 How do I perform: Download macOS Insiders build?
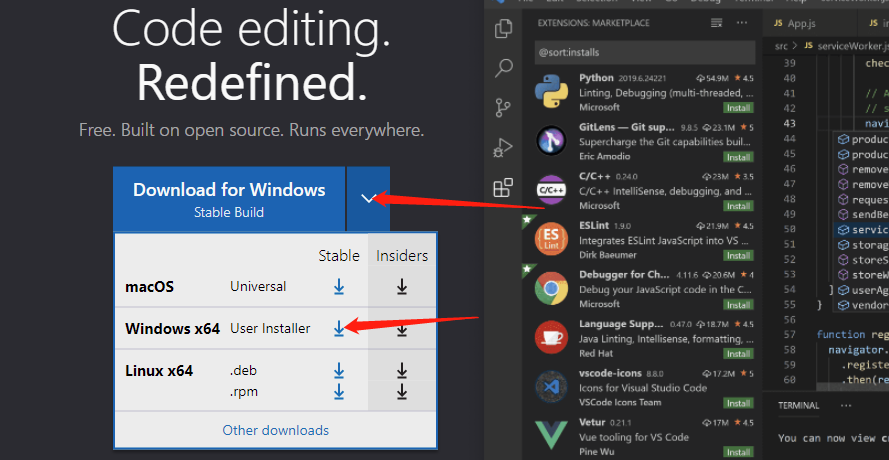tap(401, 287)
